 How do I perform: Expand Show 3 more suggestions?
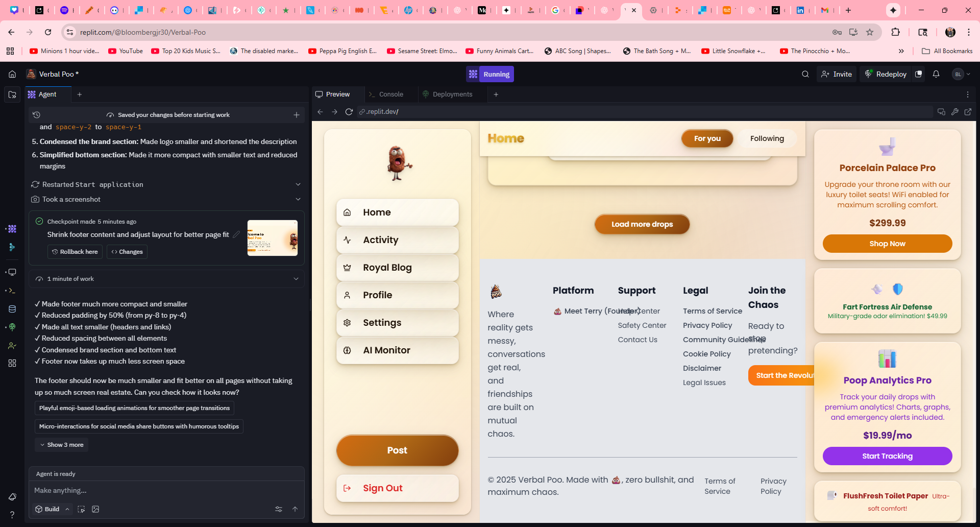coord(62,445)
